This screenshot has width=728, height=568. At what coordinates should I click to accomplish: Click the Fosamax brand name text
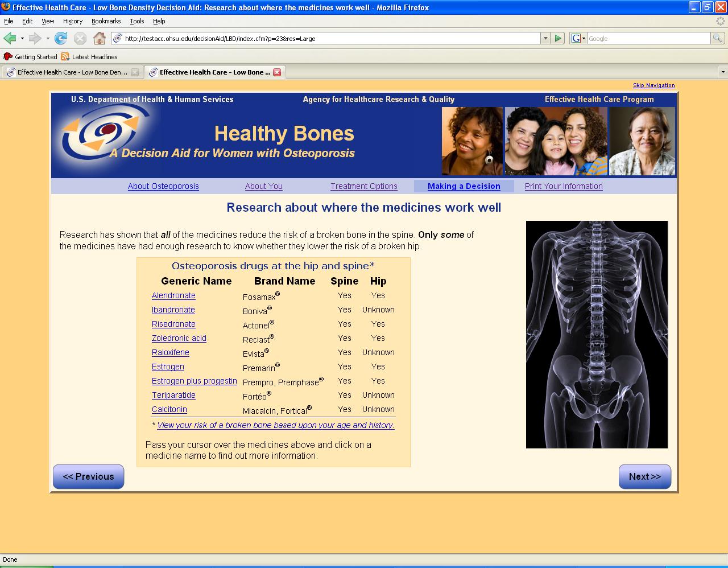click(261, 296)
